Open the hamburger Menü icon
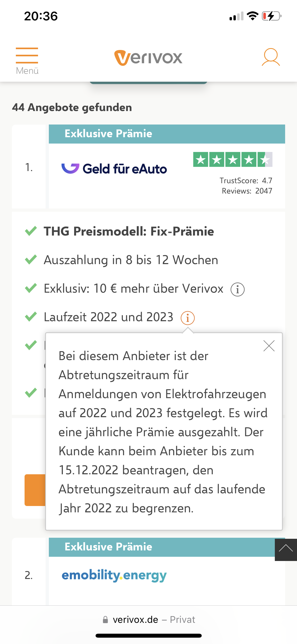The image size is (297, 644). [27, 56]
